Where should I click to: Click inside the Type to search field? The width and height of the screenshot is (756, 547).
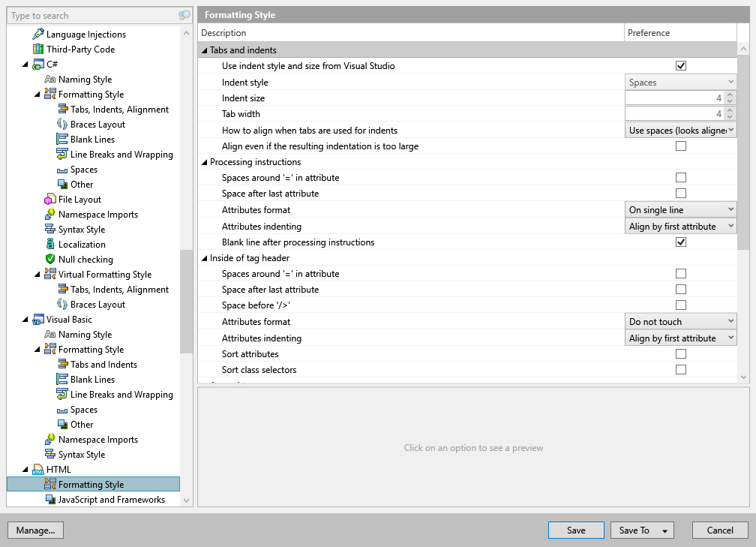[90, 15]
